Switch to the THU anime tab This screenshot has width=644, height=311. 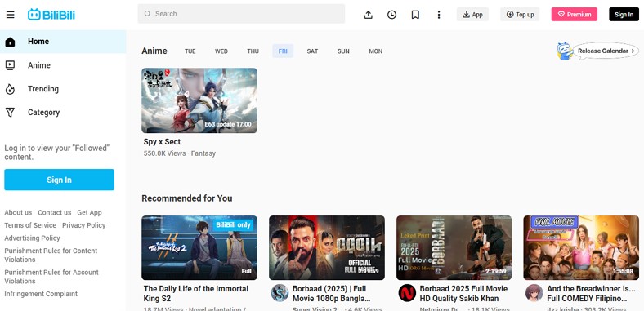click(x=253, y=51)
